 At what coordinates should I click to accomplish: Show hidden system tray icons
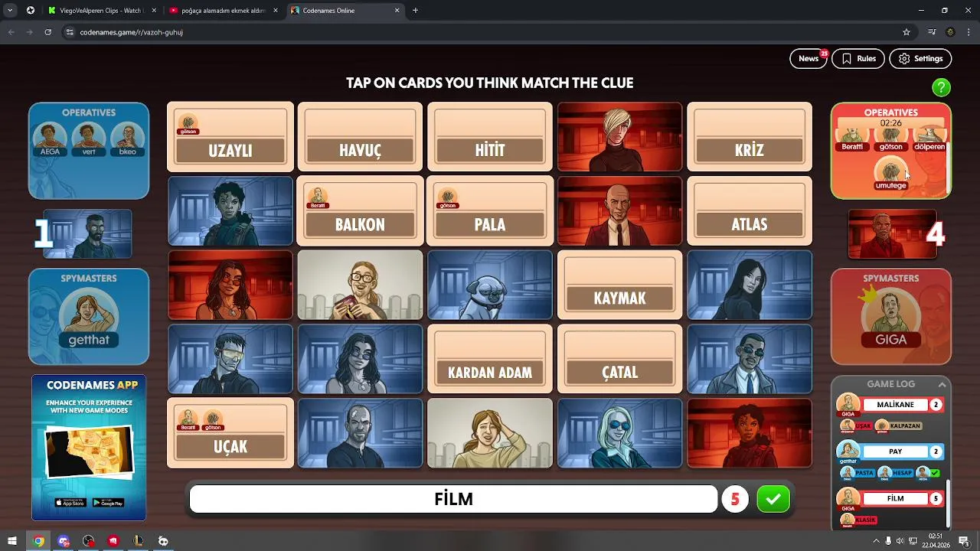coord(876,541)
